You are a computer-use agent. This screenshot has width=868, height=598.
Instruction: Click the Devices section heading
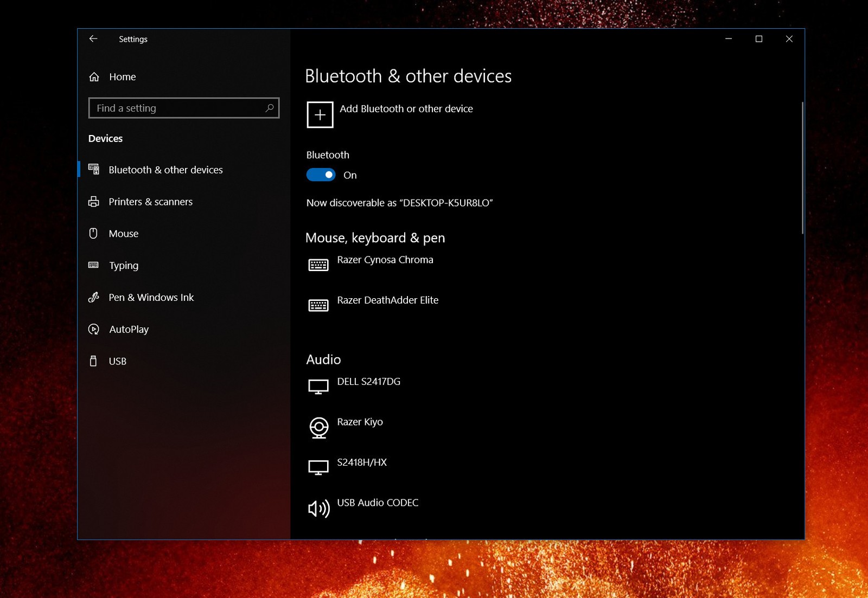105,138
